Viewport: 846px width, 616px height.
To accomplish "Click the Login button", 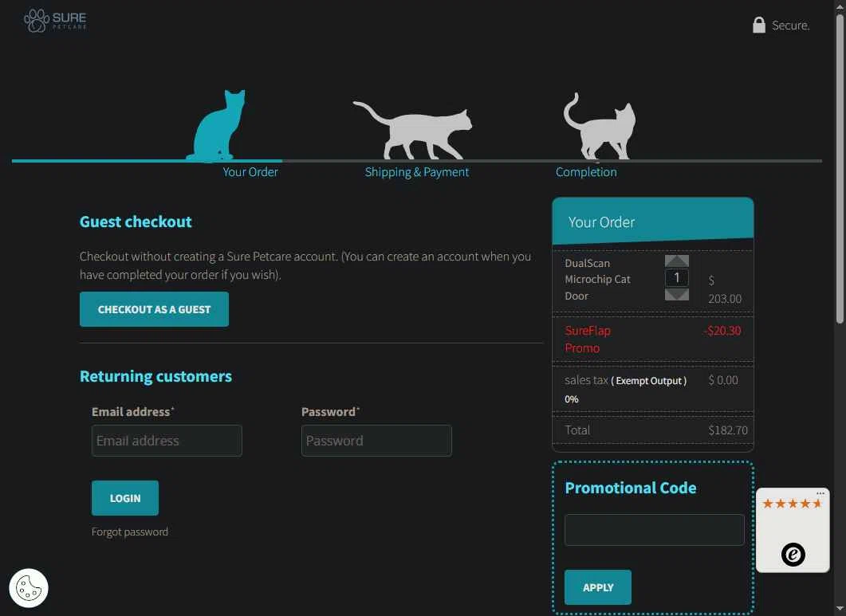I will click(x=125, y=498).
